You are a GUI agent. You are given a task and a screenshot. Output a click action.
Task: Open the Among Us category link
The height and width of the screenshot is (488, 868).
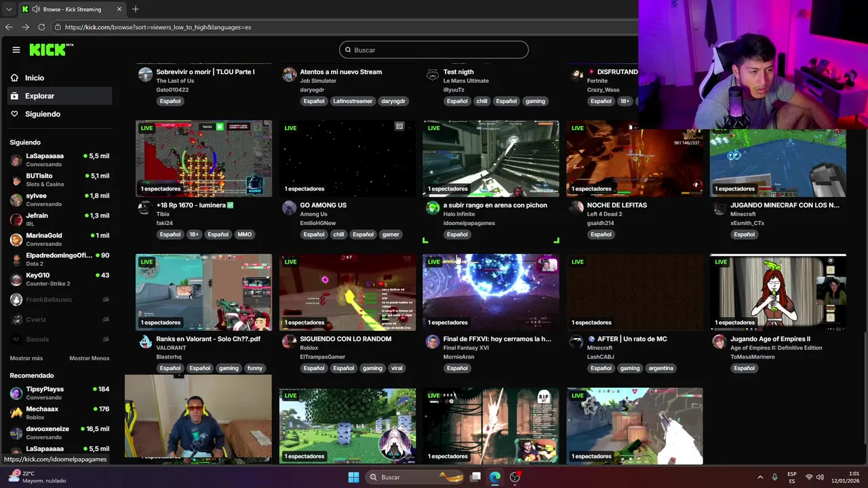coord(313,214)
